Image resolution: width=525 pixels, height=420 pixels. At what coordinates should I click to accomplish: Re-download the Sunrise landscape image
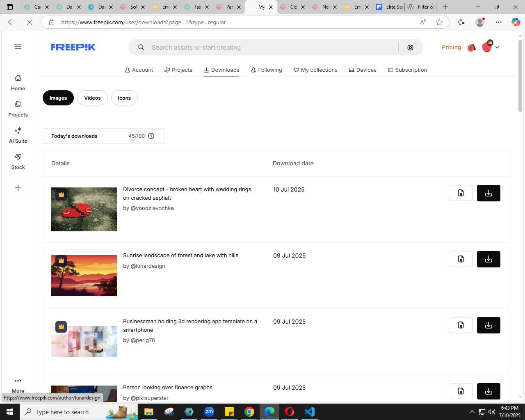tap(488, 259)
